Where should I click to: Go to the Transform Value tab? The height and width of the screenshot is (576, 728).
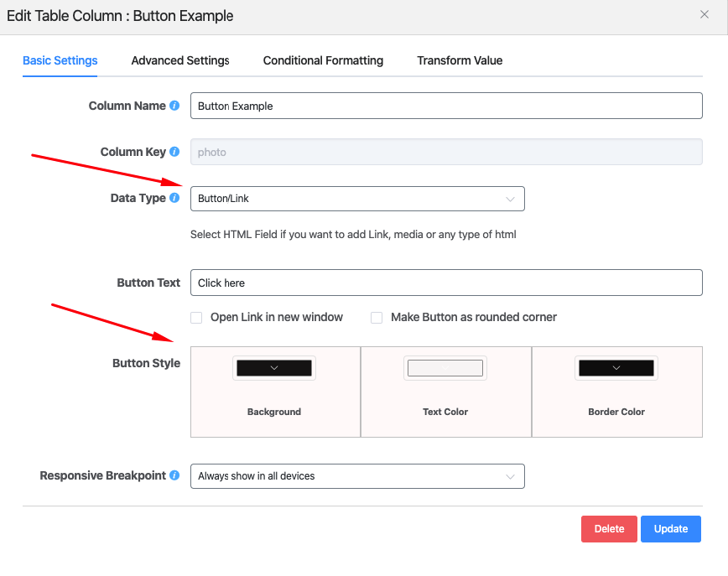click(x=460, y=60)
